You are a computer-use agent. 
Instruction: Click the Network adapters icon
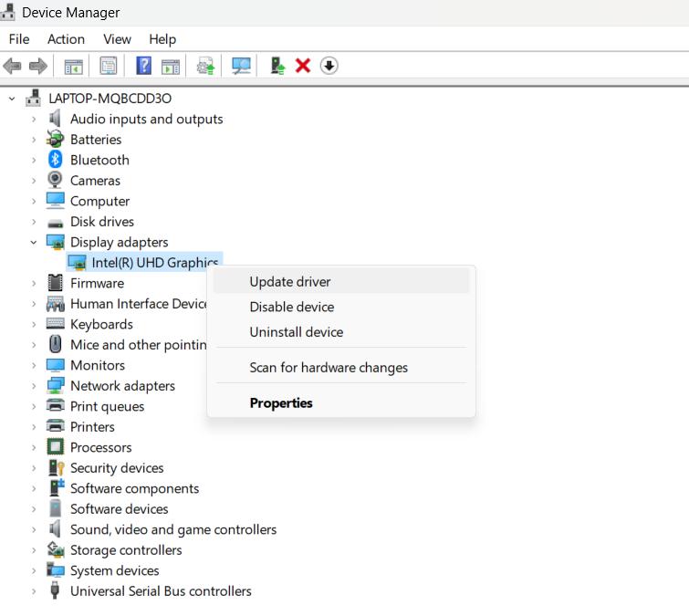(x=56, y=385)
